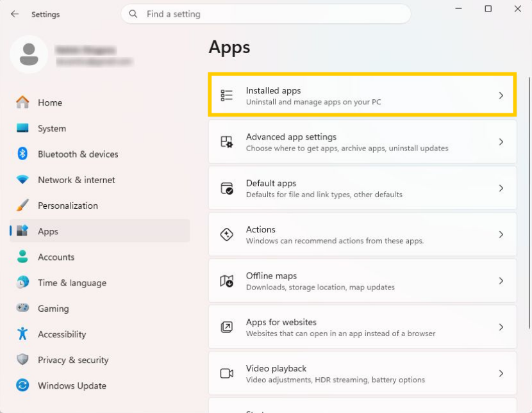Click 'Uninstall and manage apps on your PC'
Image resolution: width=532 pixels, height=413 pixels.
[313, 102]
